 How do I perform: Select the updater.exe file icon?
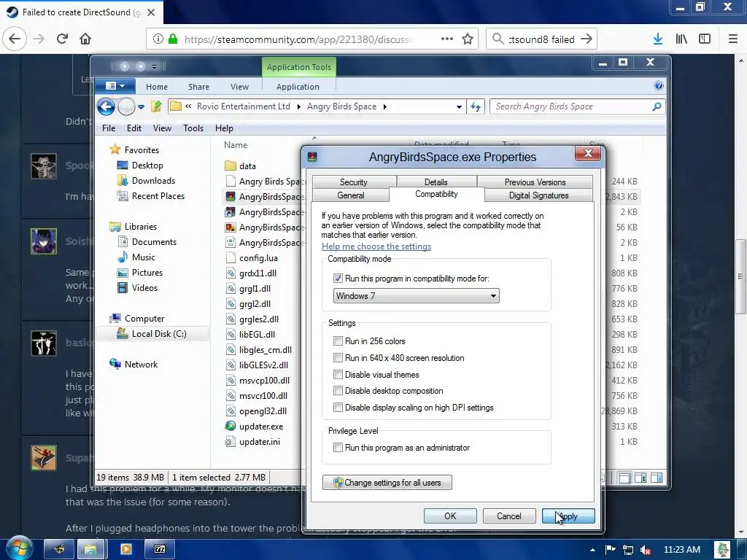click(231, 426)
